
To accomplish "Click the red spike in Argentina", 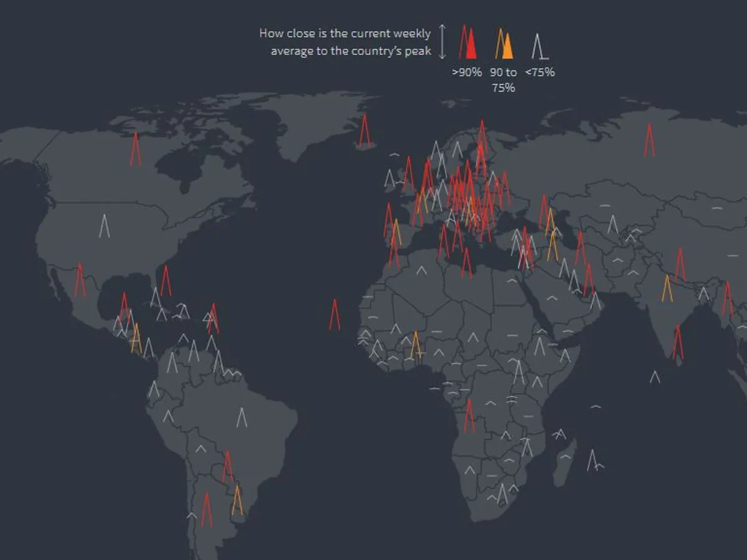I will tap(207, 510).
